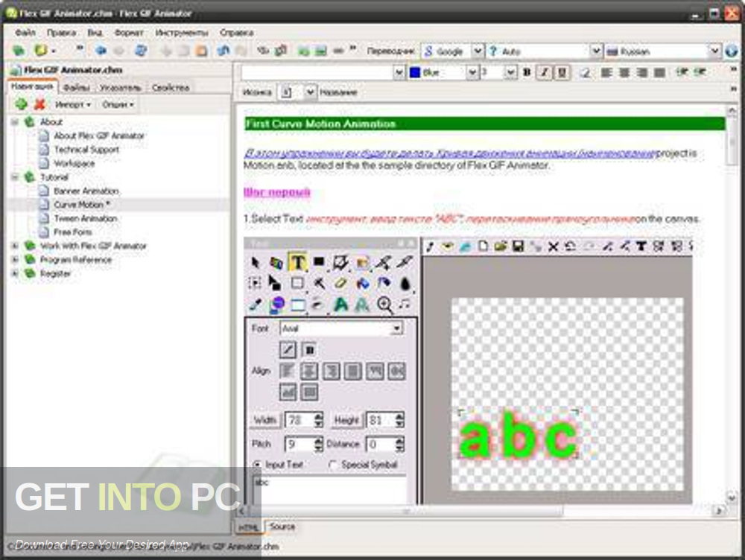This screenshot has width=745, height=560.
Task: Select the Technical Support topic
Action: pyautogui.click(x=86, y=150)
